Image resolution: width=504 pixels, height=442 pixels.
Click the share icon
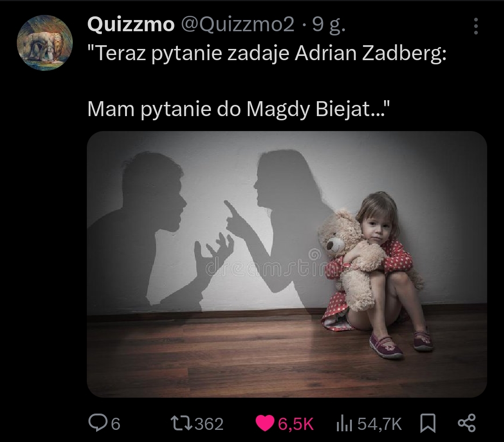(467, 423)
